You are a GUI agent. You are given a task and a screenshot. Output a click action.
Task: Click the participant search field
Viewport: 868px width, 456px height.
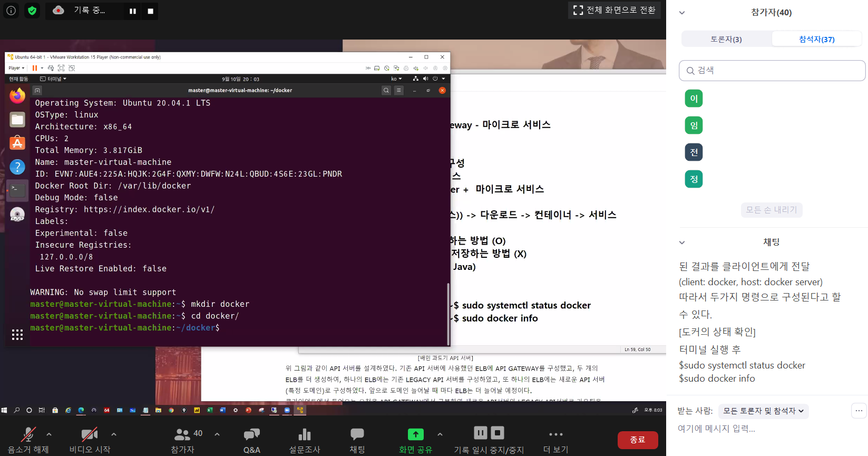click(x=772, y=71)
